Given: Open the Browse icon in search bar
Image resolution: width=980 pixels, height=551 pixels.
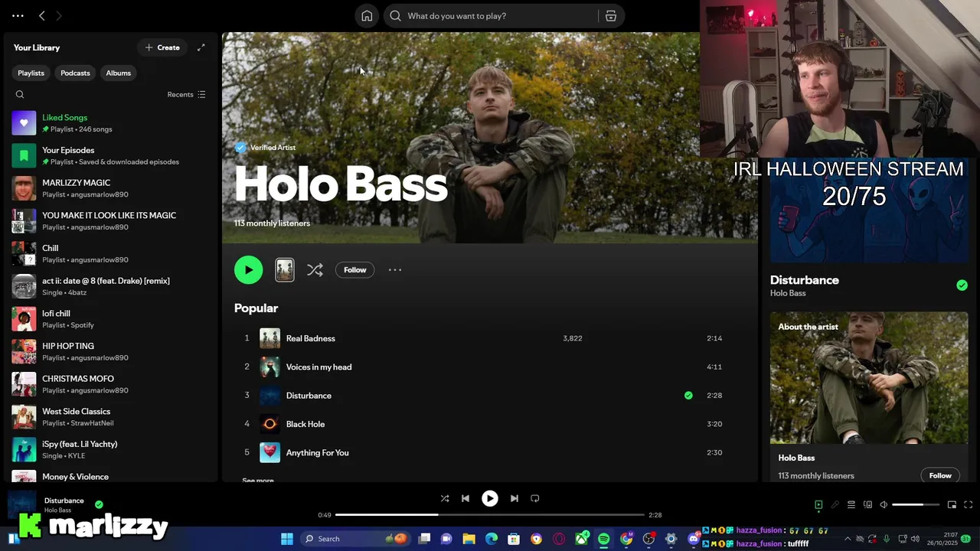Looking at the screenshot, I should [x=610, y=16].
